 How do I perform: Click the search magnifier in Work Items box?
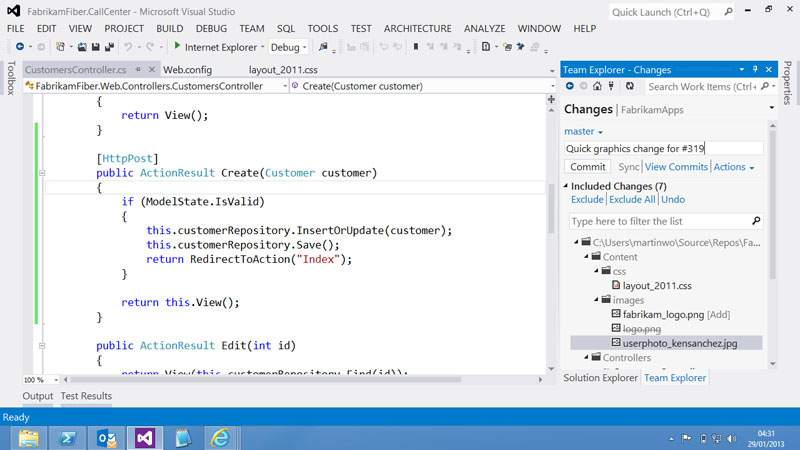(765, 86)
